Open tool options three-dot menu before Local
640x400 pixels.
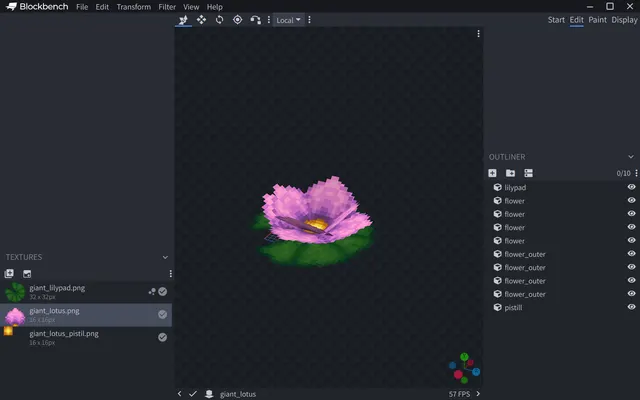[x=269, y=20]
